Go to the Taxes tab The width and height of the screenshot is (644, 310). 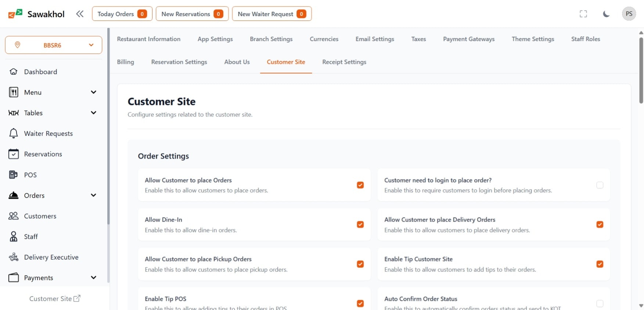click(x=418, y=39)
